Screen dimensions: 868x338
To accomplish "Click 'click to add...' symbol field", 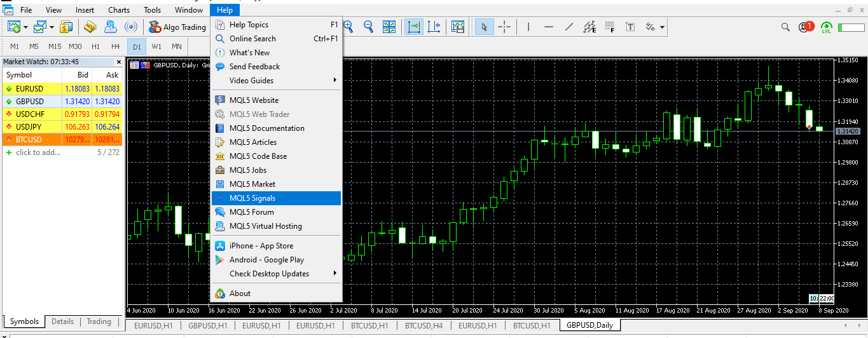I will [38, 152].
